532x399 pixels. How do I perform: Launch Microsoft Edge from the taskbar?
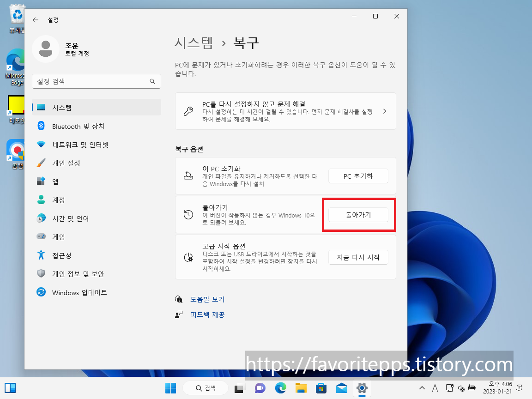[x=281, y=388]
